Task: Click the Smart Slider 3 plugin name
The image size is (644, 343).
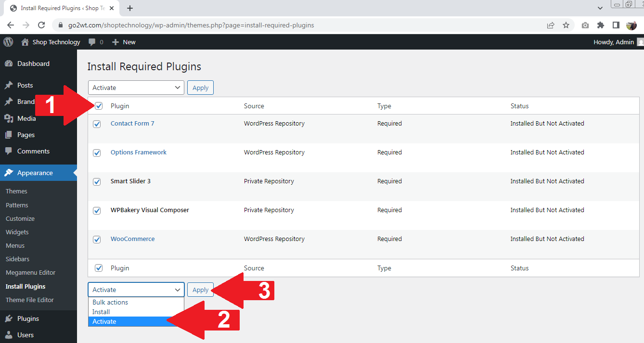Action: (x=130, y=181)
